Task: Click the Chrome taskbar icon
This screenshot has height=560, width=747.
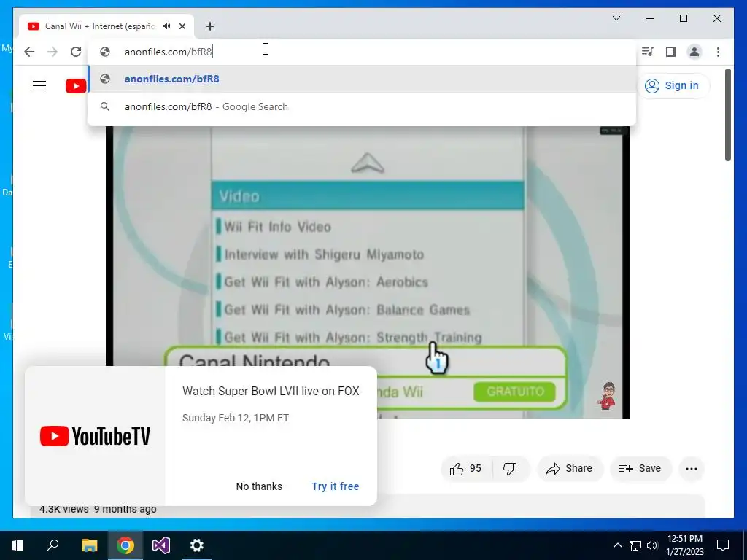Action: tap(125, 545)
